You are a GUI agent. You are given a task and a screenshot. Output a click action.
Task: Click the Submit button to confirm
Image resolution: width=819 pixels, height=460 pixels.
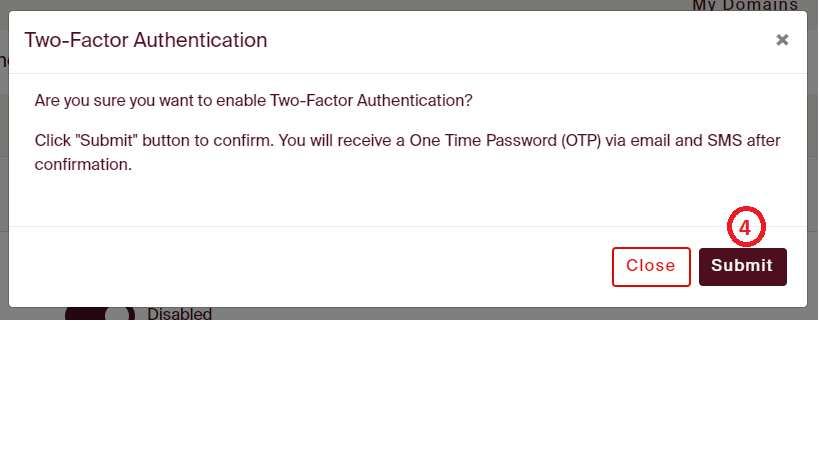pyautogui.click(x=742, y=266)
